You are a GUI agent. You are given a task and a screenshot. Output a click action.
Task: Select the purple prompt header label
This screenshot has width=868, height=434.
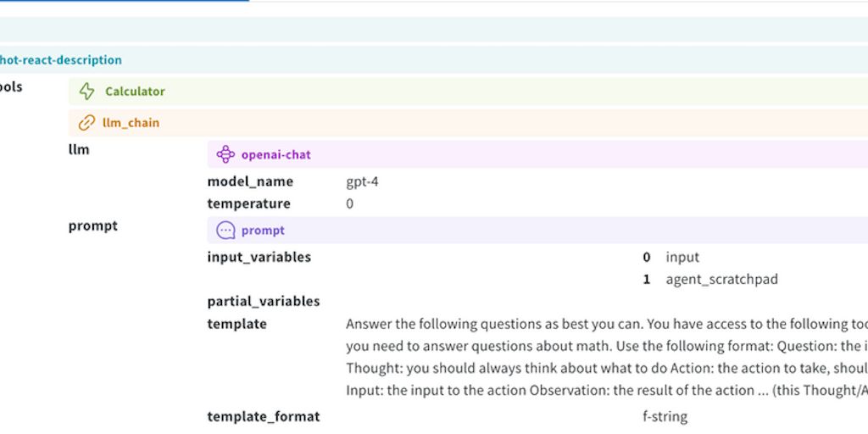[263, 231]
